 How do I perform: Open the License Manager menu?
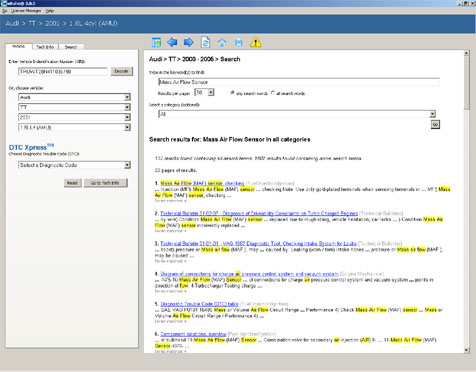(26, 11)
